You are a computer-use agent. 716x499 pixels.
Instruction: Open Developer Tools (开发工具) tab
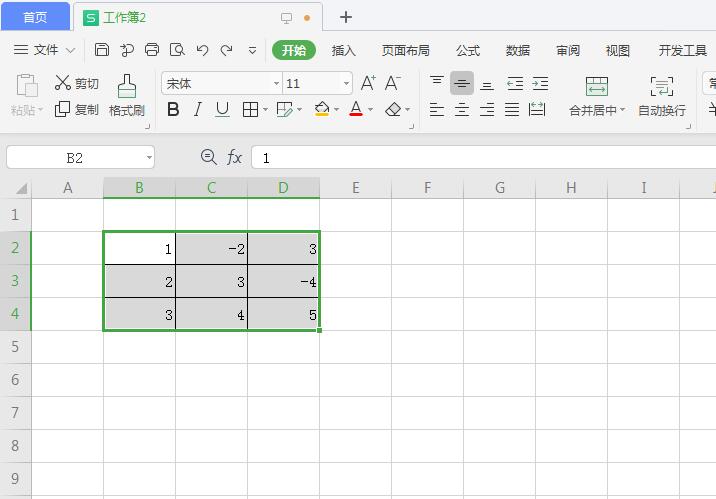[x=683, y=50]
